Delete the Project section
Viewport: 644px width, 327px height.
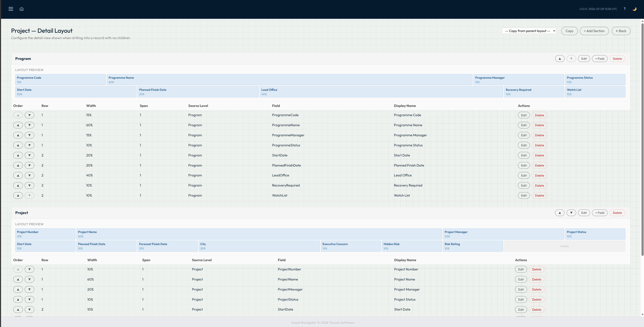pyautogui.click(x=617, y=213)
